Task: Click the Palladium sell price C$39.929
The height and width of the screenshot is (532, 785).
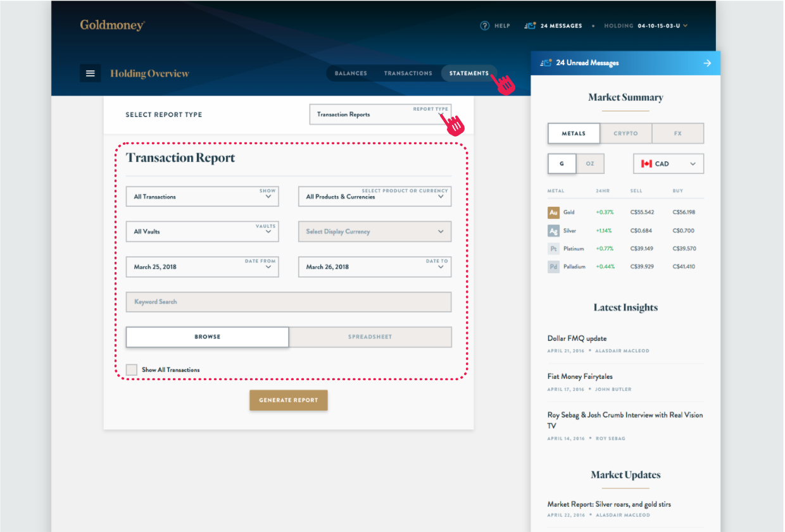Action: pos(642,267)
